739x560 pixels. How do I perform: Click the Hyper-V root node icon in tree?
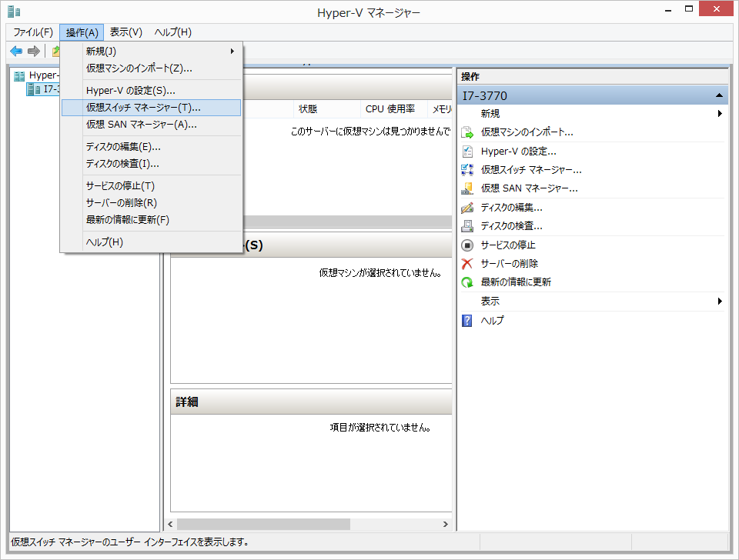(19, 76)
